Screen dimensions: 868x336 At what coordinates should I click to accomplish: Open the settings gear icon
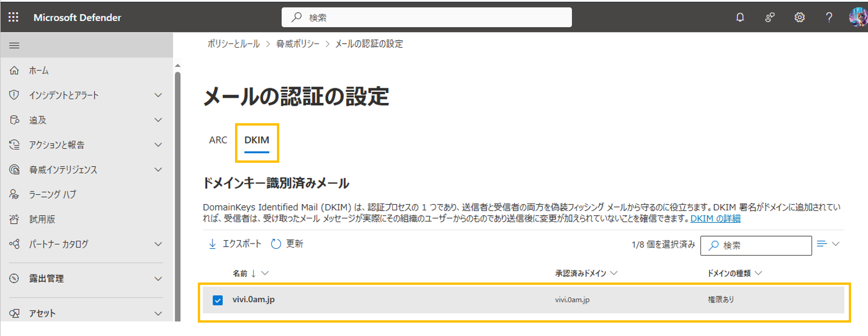point(799,17)
